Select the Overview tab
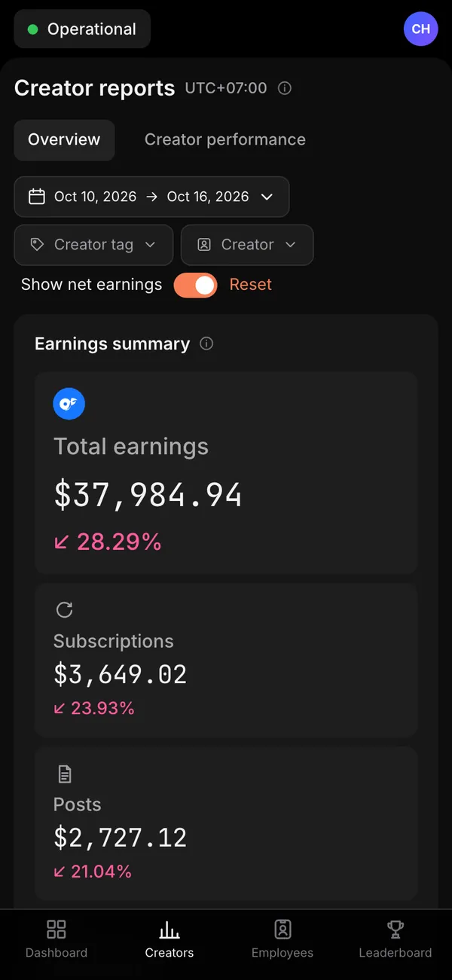This screenshot has width=452, height=980. point(64,140)
